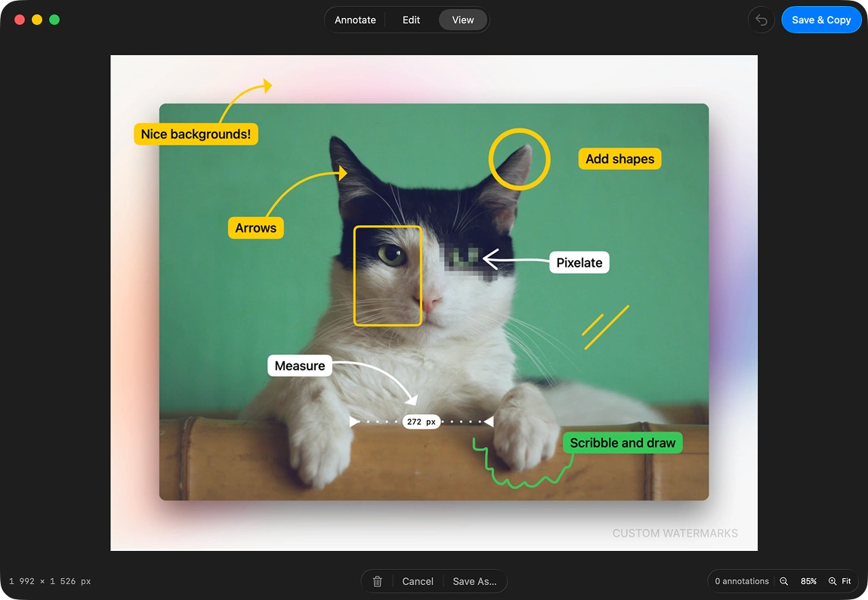This screenshot has width=868, height=600.
Task: Select the View tab
Action: coord(463,20)
